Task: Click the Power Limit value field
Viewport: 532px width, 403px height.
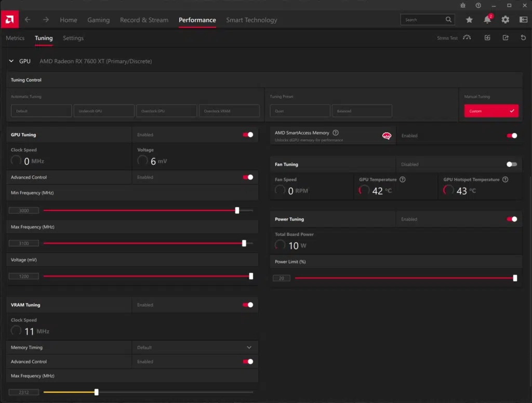Action: [x=281, y=278]
